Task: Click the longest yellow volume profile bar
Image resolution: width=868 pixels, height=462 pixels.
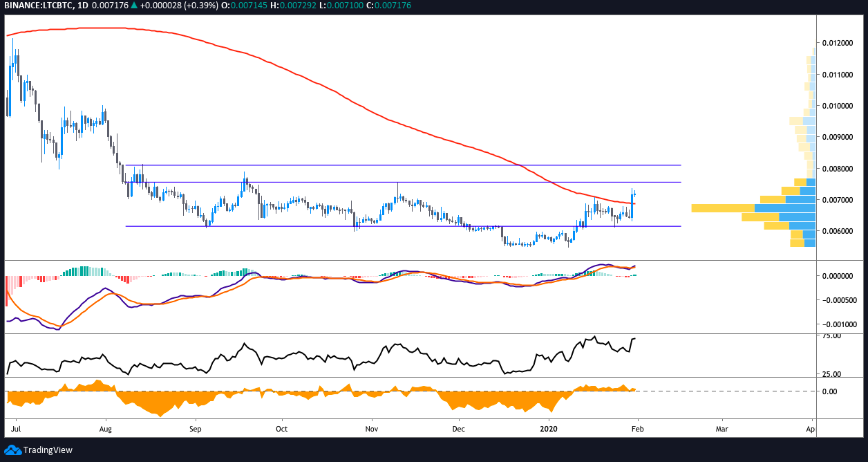Action: [722, 207]
